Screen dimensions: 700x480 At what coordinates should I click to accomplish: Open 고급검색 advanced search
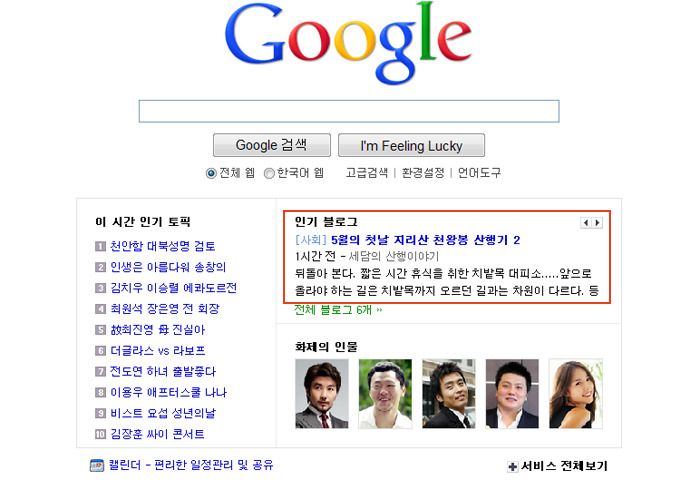[367, 173]
